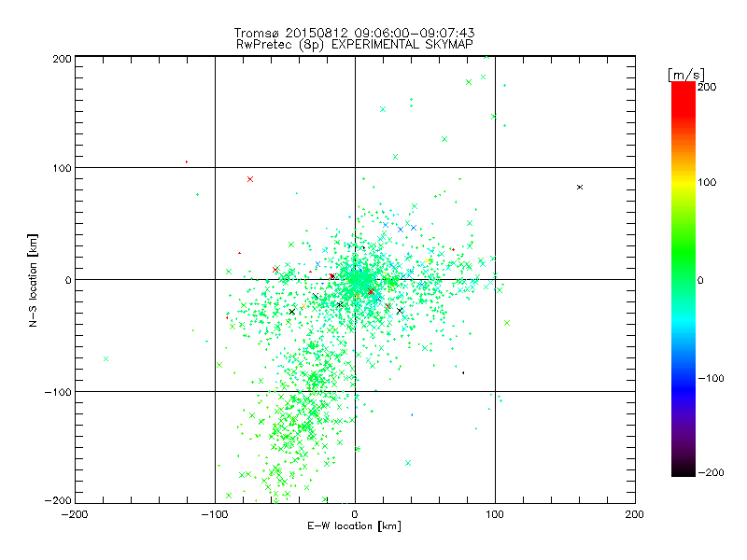
Task: Click the red cross marker near upper left
Action: click(x=250, y=179)
